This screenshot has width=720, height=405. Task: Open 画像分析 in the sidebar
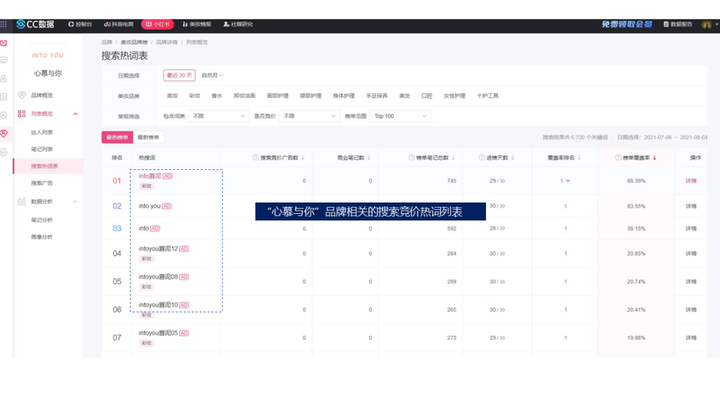tap(42, 237)
